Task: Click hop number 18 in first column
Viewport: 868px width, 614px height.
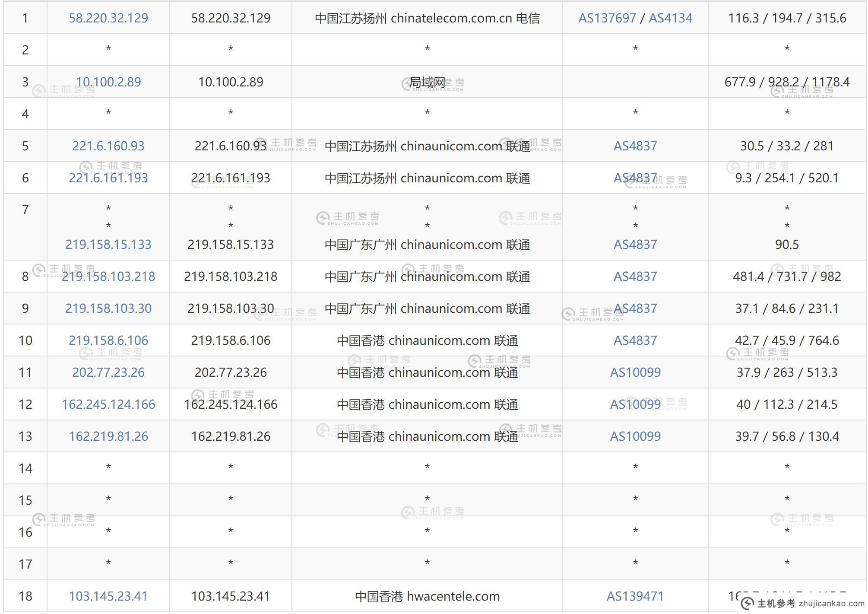Action: coord(25,596)
